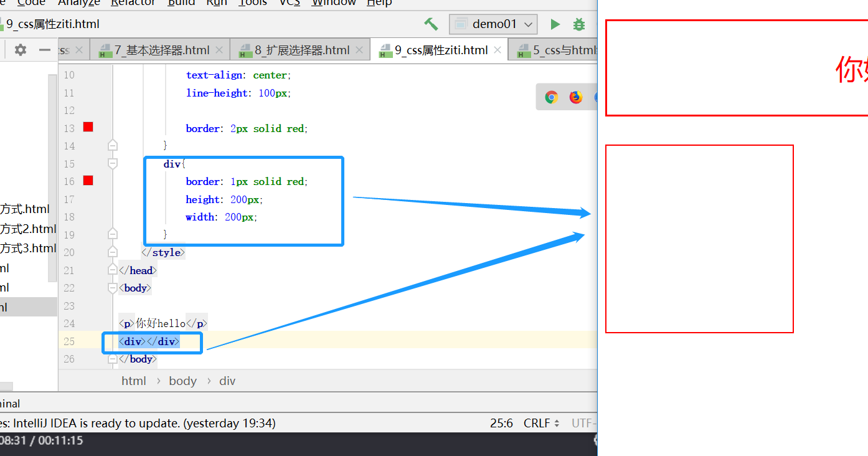
Task: Click the div breadcrumb
Action: 227,381
